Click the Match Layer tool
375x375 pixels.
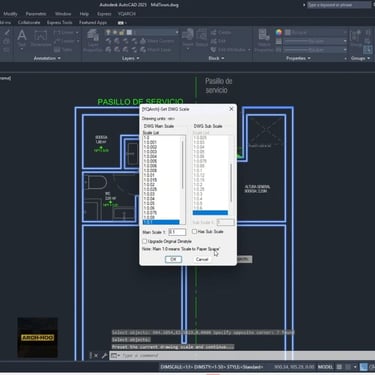(156, 50)
